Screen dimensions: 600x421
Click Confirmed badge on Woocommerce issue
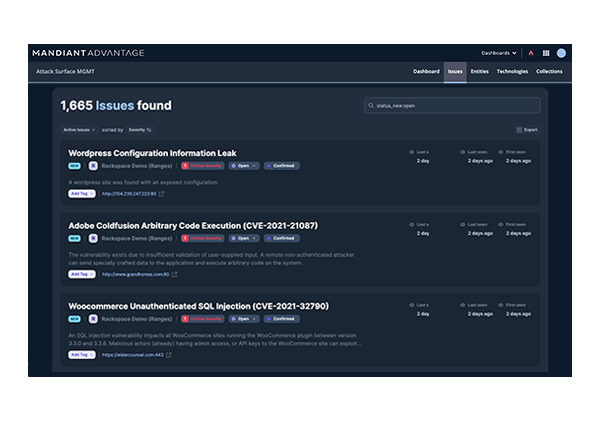[282, 319]
